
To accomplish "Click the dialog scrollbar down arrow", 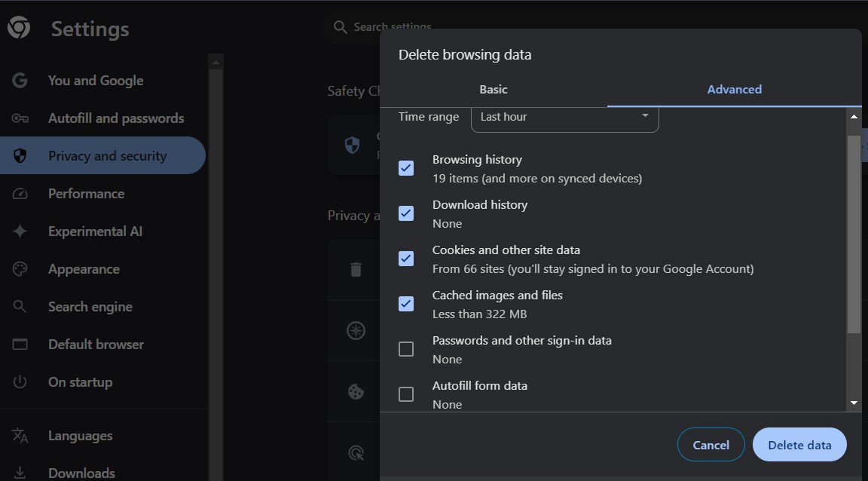I will click(x=854, y=403).
